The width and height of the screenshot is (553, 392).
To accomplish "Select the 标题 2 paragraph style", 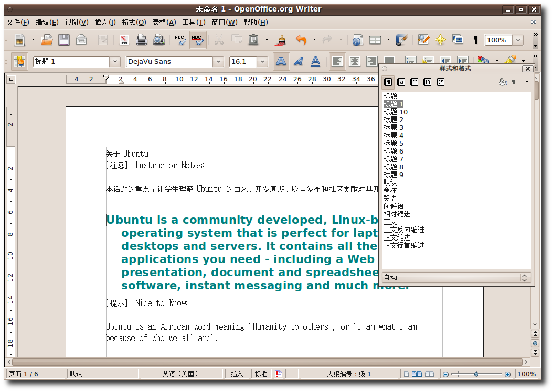I will (393, 119).
